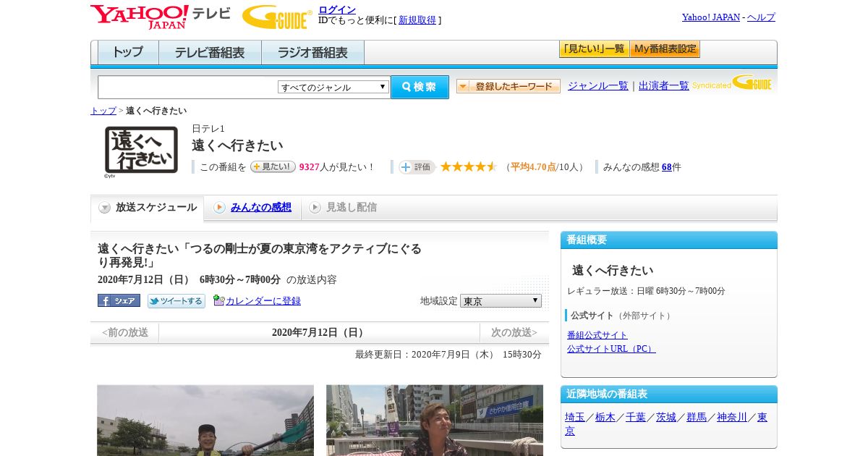Open 公式サイトURL（PC） link
The height and width of the screenshot is (456, 868).
pos(611,349)
